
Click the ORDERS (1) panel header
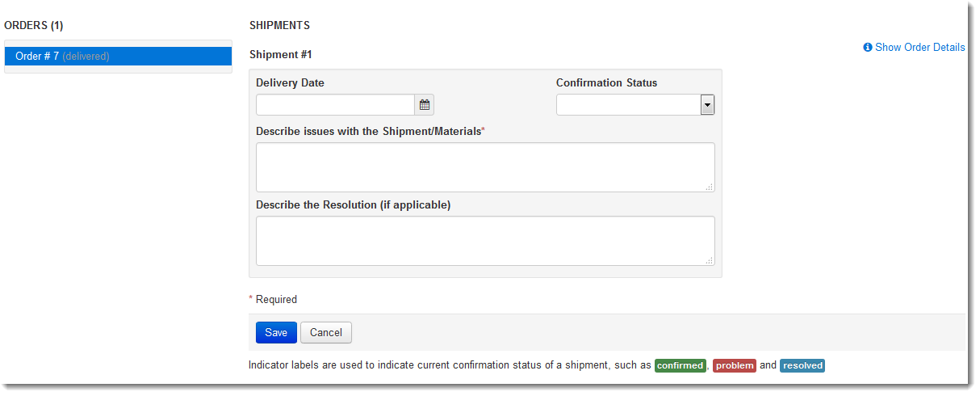34,26
